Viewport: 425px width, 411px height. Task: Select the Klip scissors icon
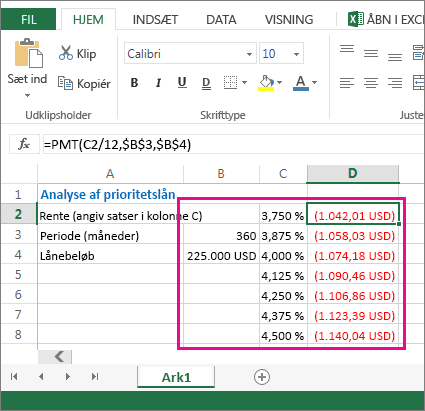click(x=66, y=53)
